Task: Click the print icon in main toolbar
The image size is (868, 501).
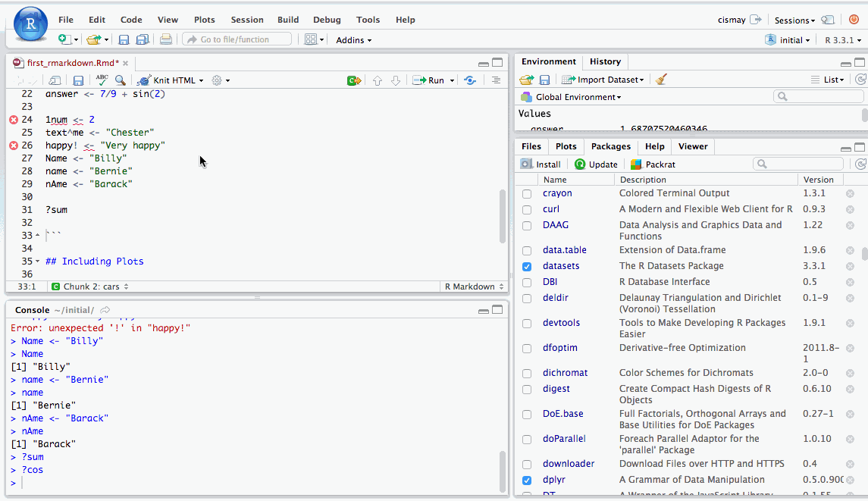Action: (166, 39)
